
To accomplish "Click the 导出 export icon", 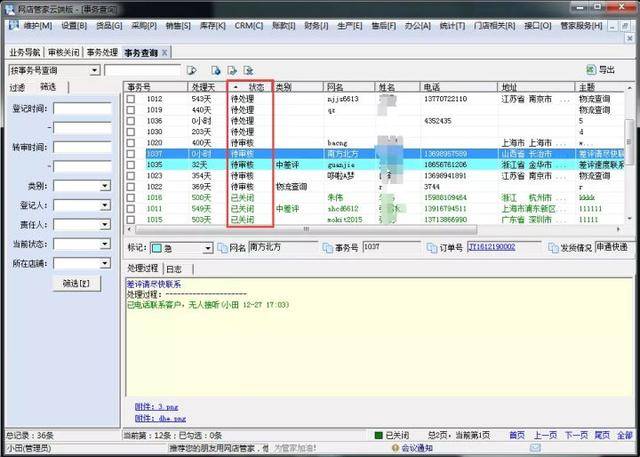I will click(x=591, y=70).
